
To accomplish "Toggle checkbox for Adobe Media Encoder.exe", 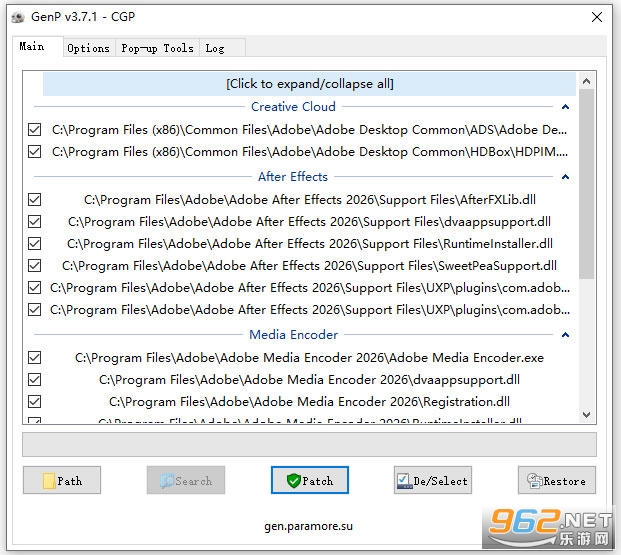I will tap(34, 357).
